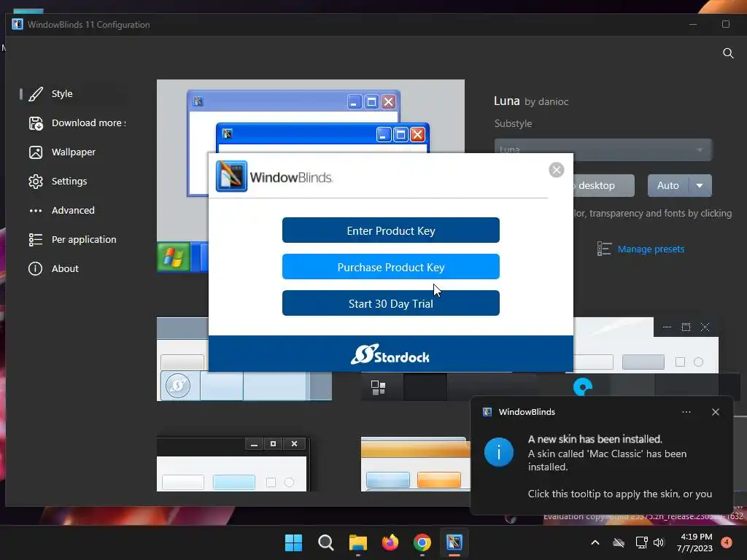Open the About section
The height and width of the screenshot is (560, 747).
pyautogui.click(x=65, y=268)
